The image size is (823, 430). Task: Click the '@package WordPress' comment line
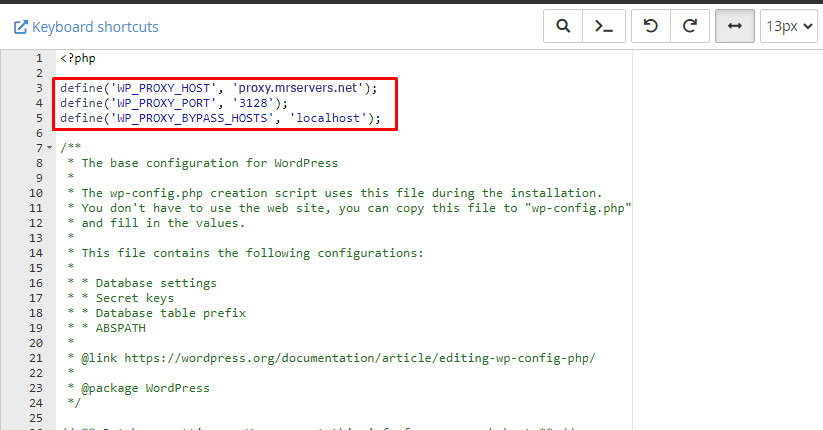tap(145, 388)
